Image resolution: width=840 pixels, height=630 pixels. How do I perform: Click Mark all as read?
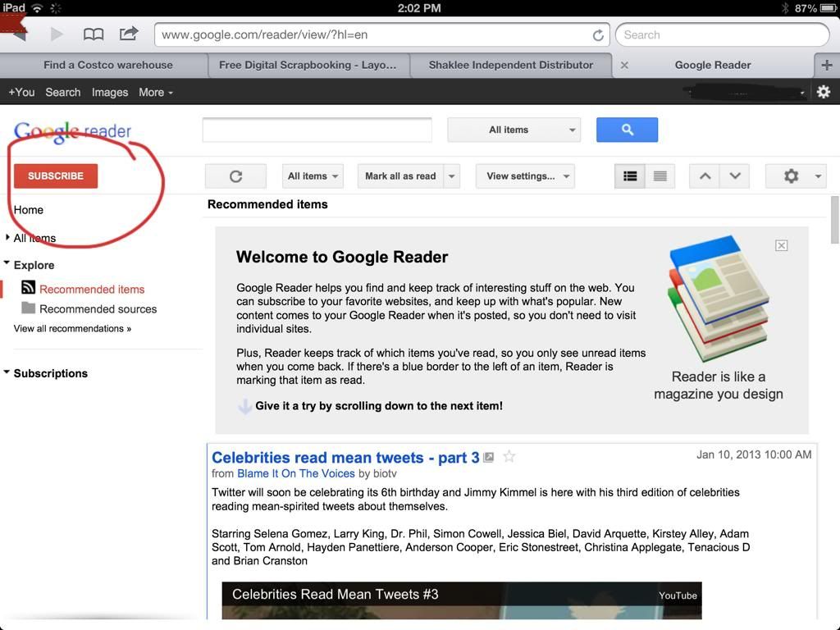[400, 176]
